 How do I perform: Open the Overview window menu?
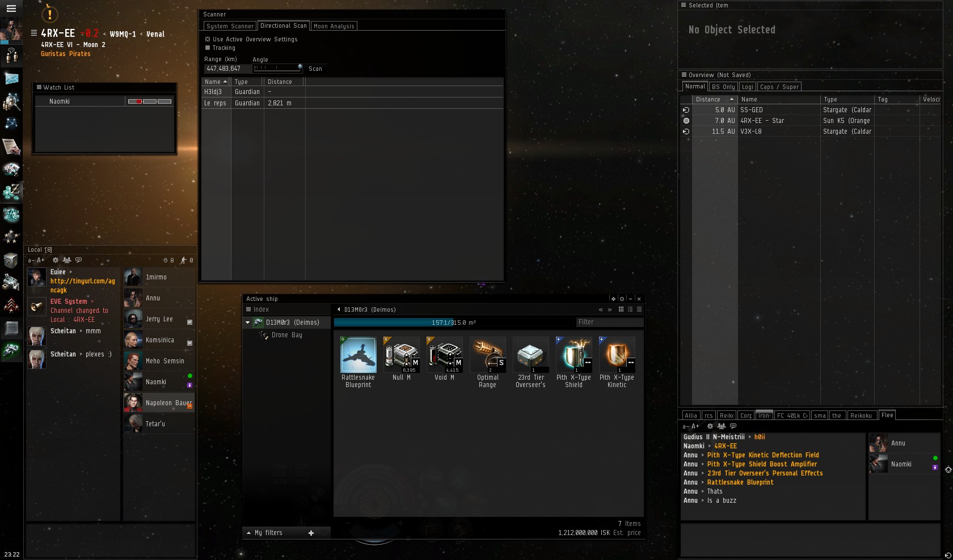684,75
